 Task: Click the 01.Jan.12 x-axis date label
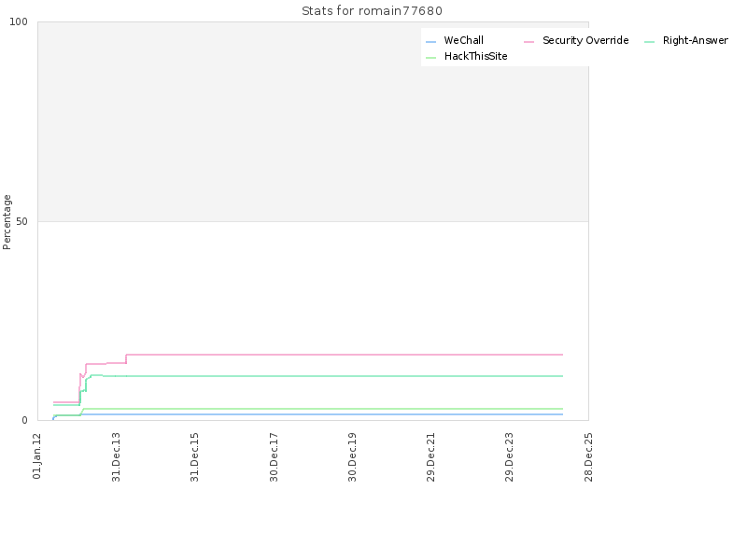tap(37, 456)
